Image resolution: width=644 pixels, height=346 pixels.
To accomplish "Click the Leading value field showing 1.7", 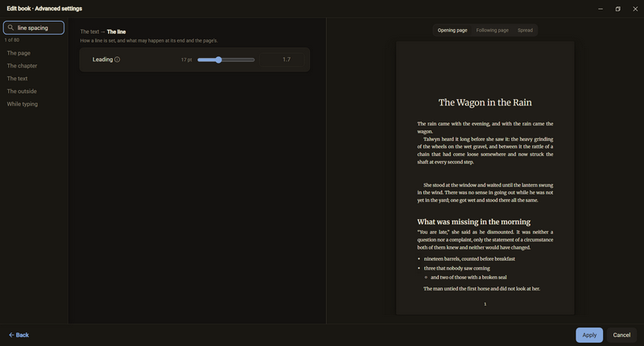I will click(x=283, y=60).
